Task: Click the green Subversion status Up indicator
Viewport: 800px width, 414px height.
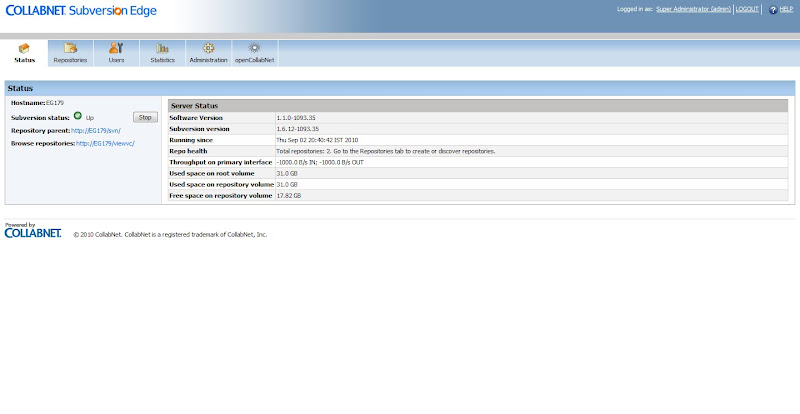Action: (x=78, y=116)
